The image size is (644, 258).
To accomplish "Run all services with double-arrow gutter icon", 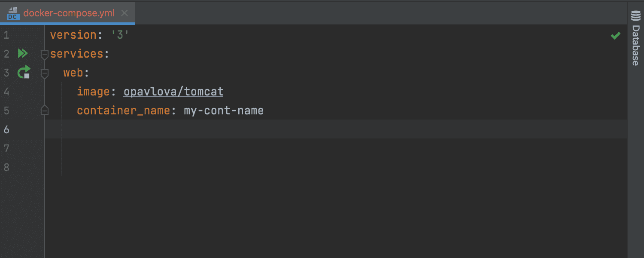I will coord(23,54).
